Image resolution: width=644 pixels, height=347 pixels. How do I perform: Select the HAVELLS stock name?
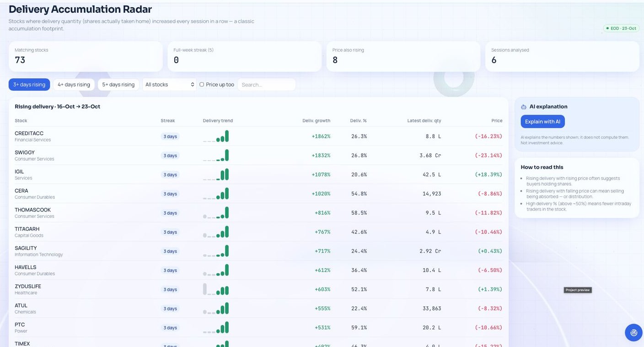(x=25, y=267)
